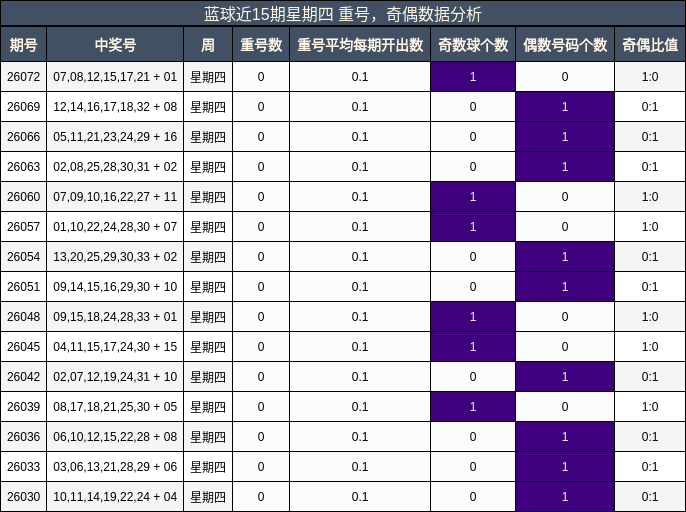Click winning numbers 09,14,15,16,29,30 + 10
Image resolution: width=686 pixels, height=512 pixels.
tap(115, 287)
